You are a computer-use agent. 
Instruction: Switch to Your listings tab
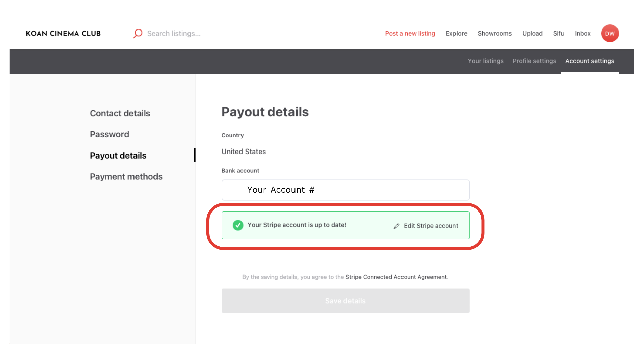[x=486, y=61]
